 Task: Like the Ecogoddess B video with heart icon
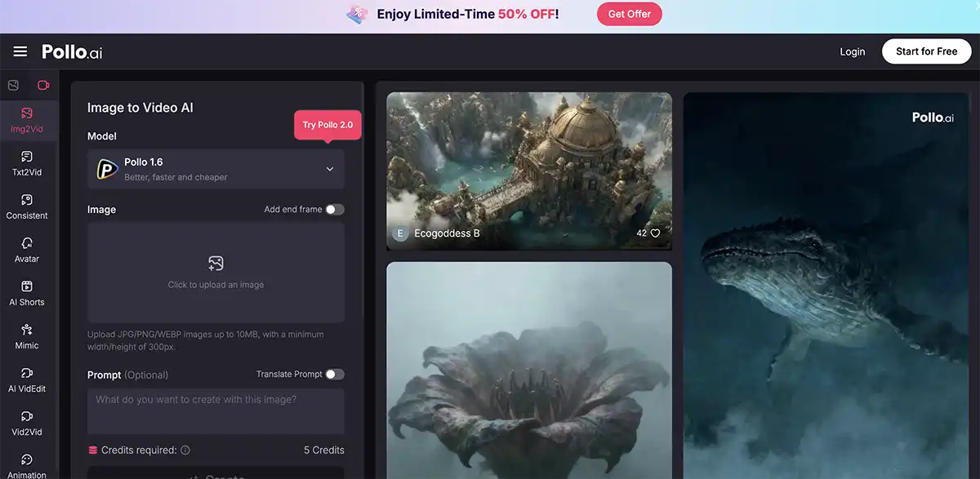pyautogui.click(x=655, y=233)
